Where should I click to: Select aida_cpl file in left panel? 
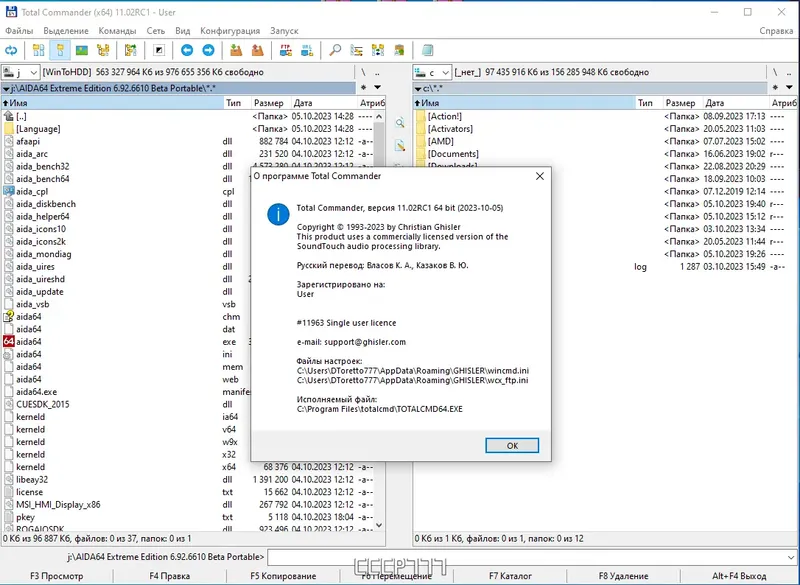click(x=32, y=192)
